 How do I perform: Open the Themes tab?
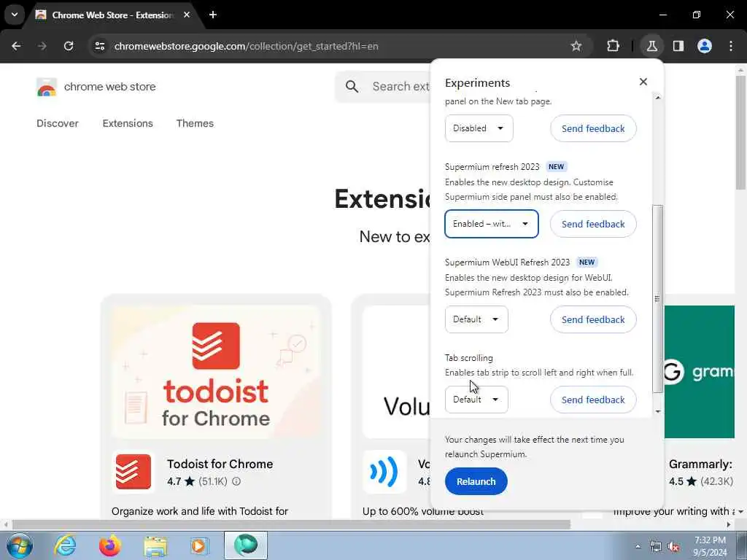(195, 123)
